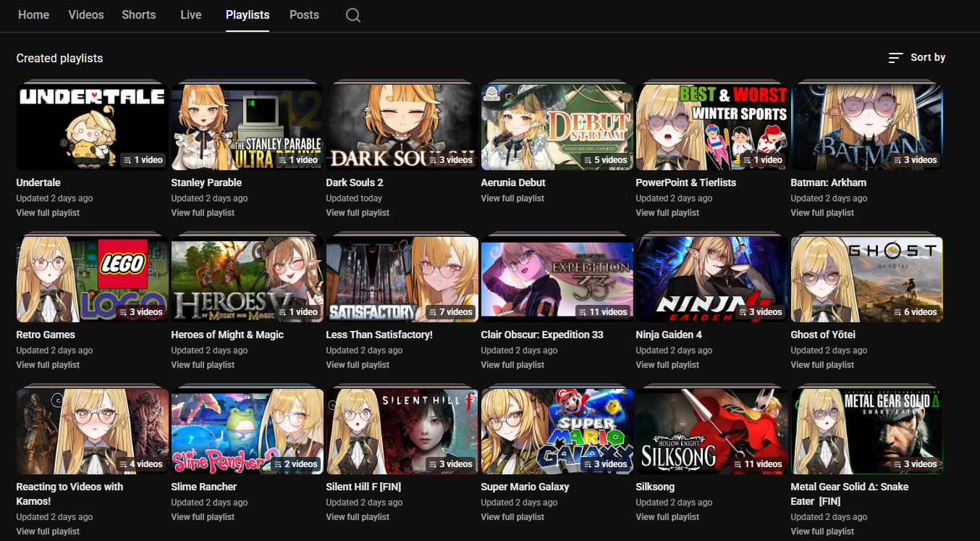
Task: Open the Dark Souls 2 thumbnail
Action: (402, 127)
